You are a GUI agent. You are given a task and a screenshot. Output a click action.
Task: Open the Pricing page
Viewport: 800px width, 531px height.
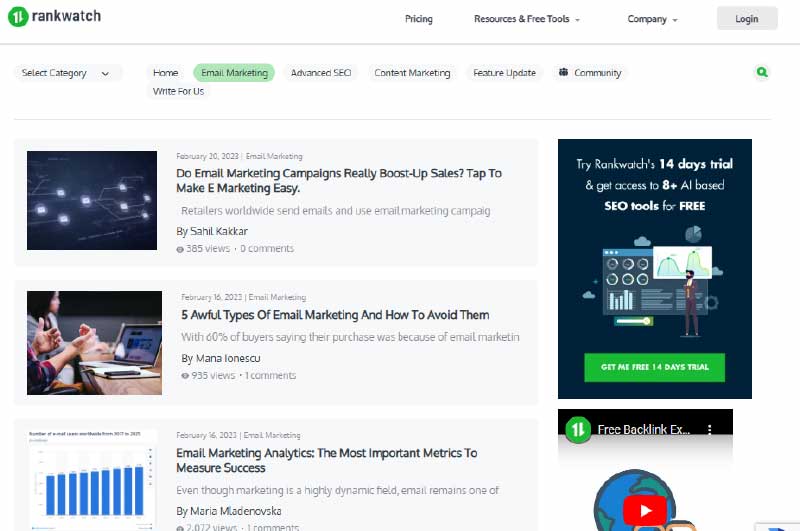click(x=418, y=19)
